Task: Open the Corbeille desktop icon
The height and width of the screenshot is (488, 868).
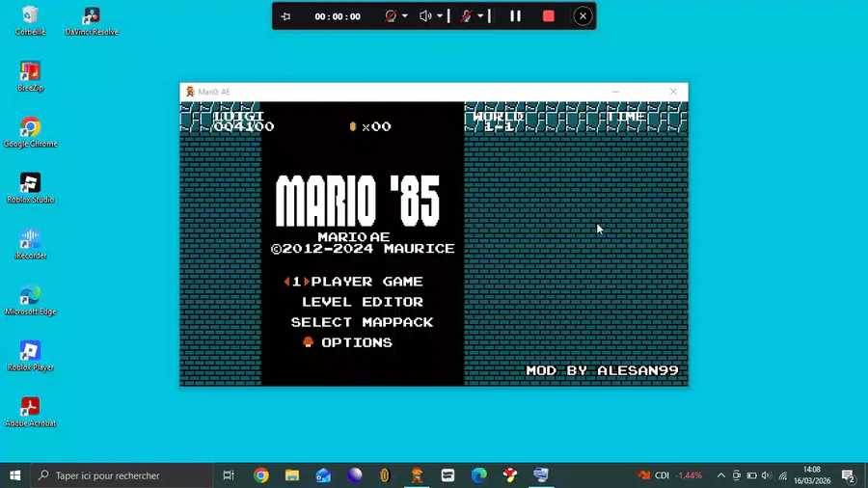Action: (x=31, y=20)
